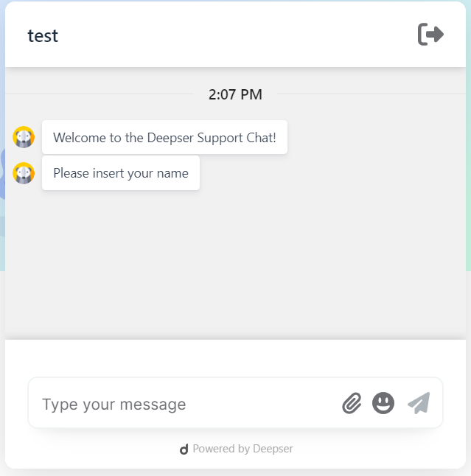The width and height of the screenshot is (471, 476).
Task: Click white footer area above the message box
Action: pos(235,358)
